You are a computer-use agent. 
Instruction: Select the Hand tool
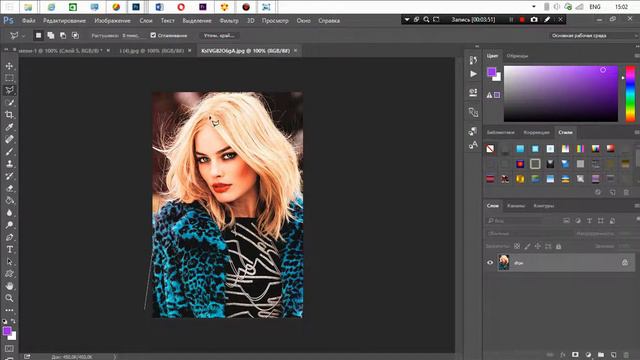click(9, 286)
